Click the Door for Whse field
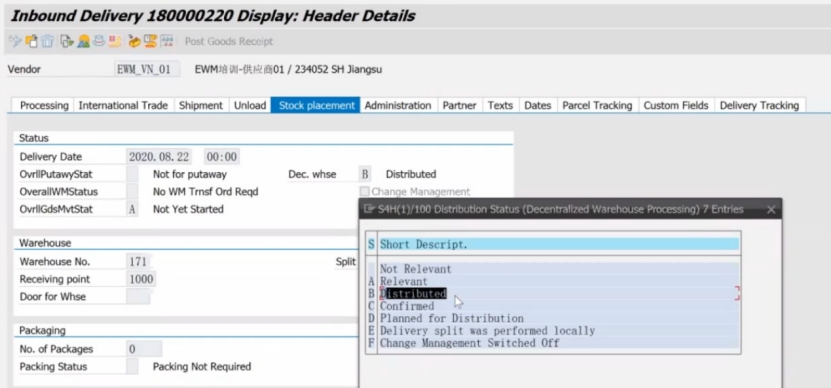This screenshot has width=831, height=388. (138, 296)
